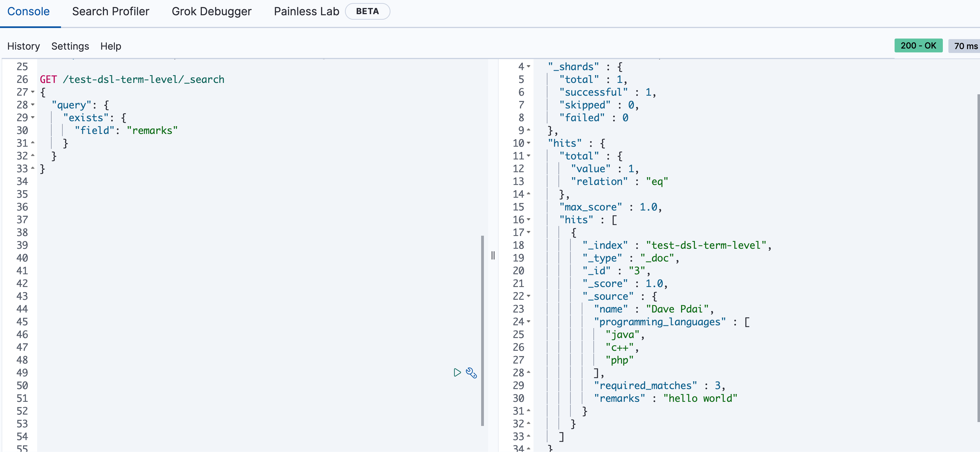Click the request editor vertical scrollbar
Image resolution: width=980 pixels, height=452 pixels.
point(483,330)
